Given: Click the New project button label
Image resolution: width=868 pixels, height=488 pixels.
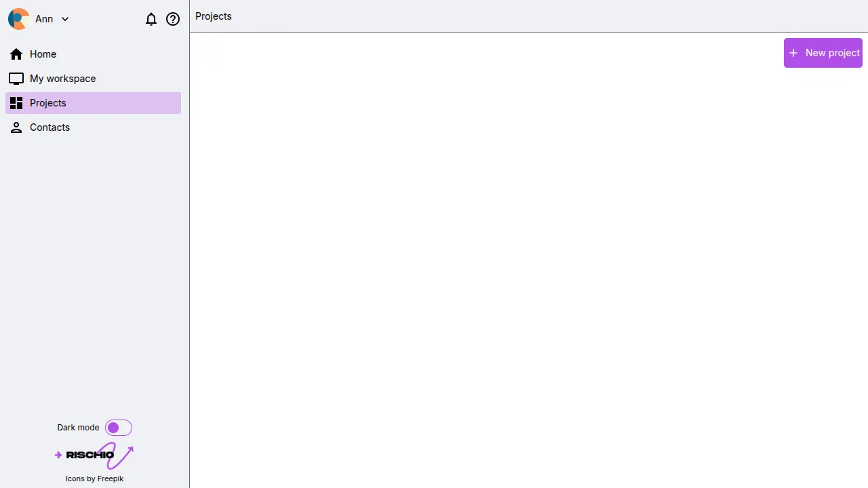Looking at the screenshot, I should tap(832, 53).
